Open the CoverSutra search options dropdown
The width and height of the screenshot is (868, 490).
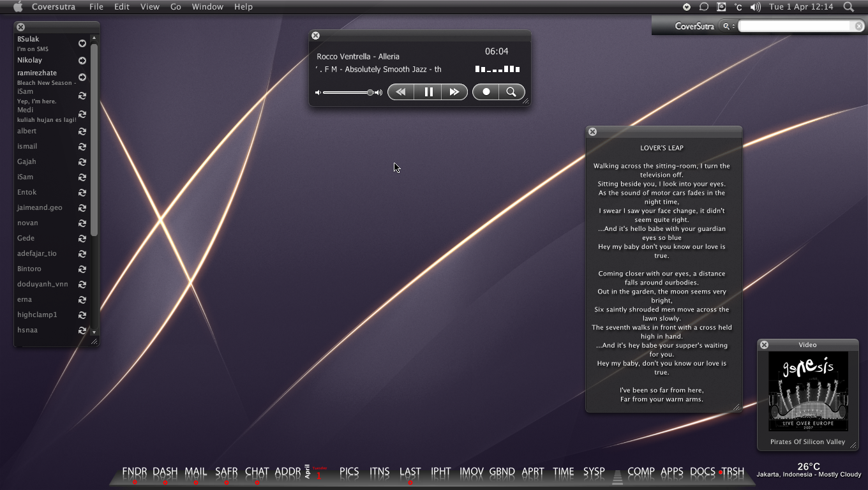point(728,26)
